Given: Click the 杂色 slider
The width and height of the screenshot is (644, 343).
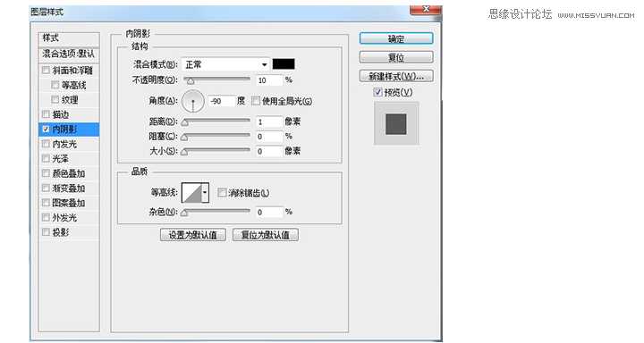Looking at the screenshot, I should 216,212.
